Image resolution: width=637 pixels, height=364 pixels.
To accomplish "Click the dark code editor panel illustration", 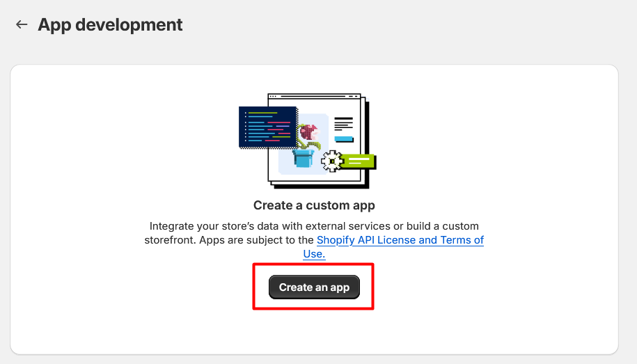I will (268, 127).
